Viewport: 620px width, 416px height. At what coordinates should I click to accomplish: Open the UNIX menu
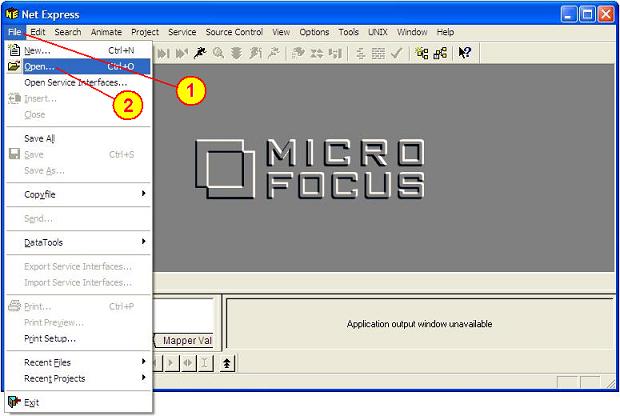[378, 32]
